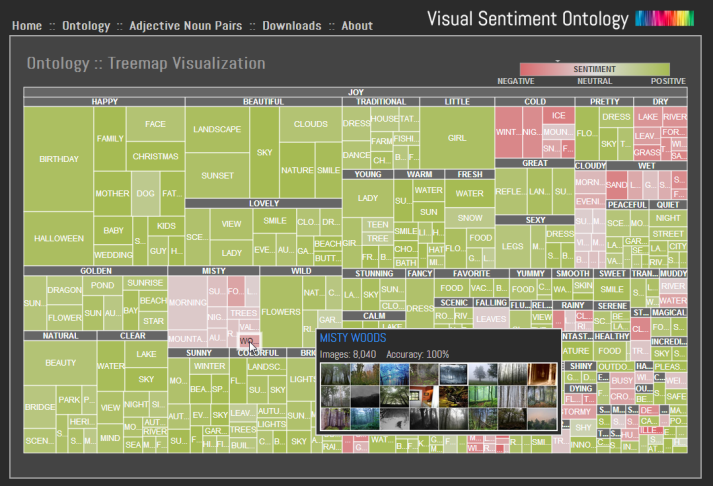Click the LAKE cell under CLEAR

pyautogui.click(x=146, y=354)
